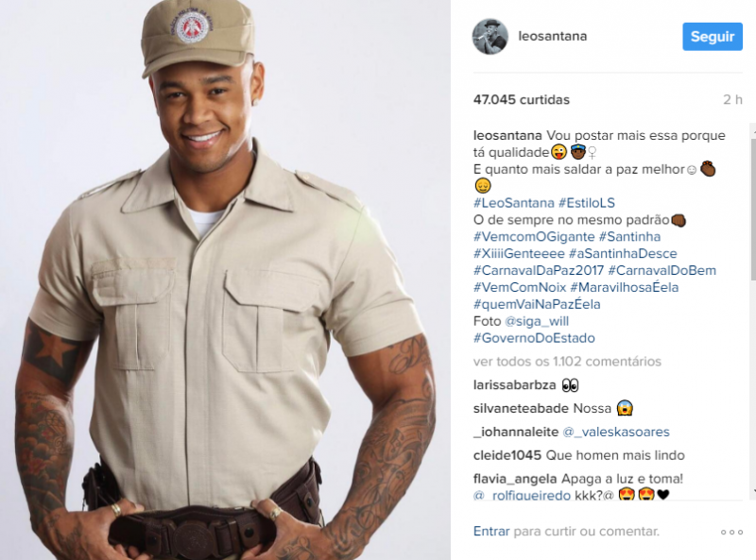Open the @_valeskasoares mention
Viewport: 756px width, 560px height.
click(x=616, y=432)
